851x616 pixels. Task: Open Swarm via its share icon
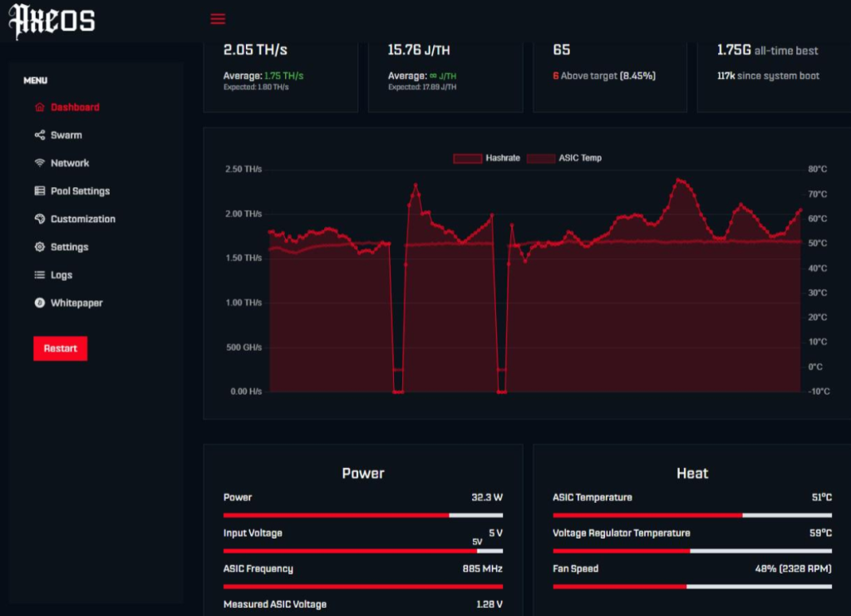point(40,135)
